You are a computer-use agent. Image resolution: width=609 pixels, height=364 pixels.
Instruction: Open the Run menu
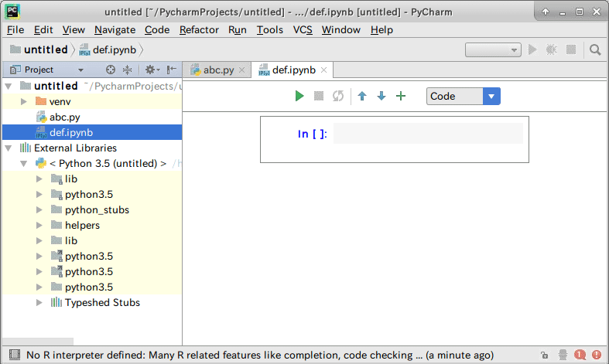tap(238, 30)
